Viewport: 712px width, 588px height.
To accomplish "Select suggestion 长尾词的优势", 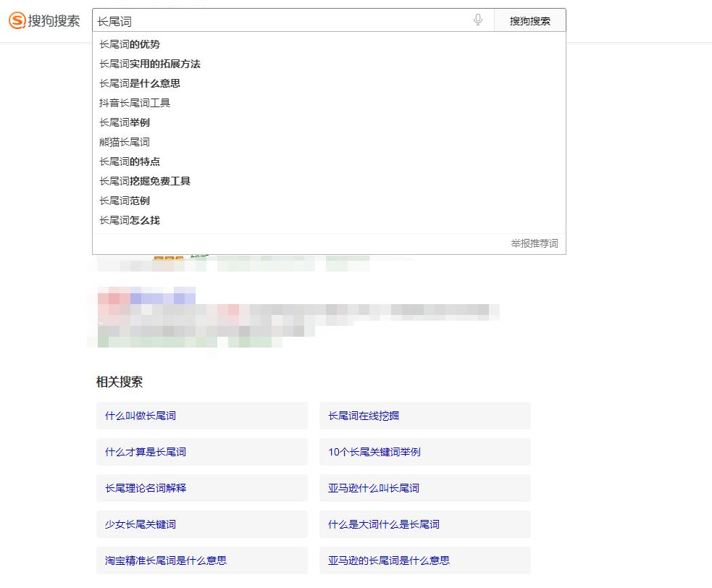I will pos(130,44).
